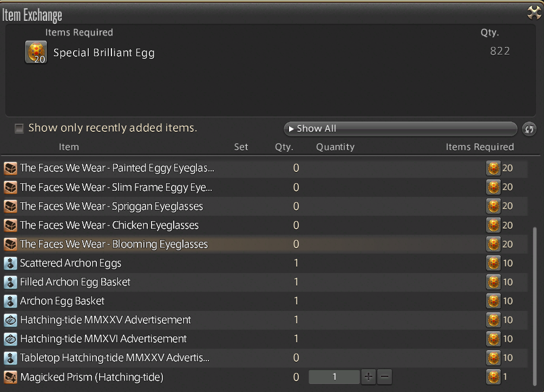Screen dimensions: 544x392
Task: Click the Spriggan Eyeglasses box icon
Action: click(10, 207)
